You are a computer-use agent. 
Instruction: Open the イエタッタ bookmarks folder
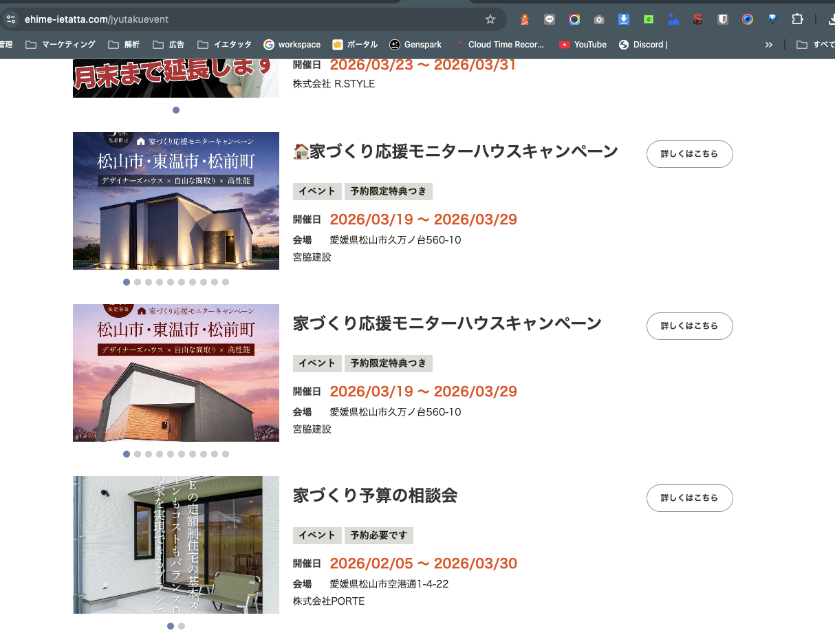224,45
